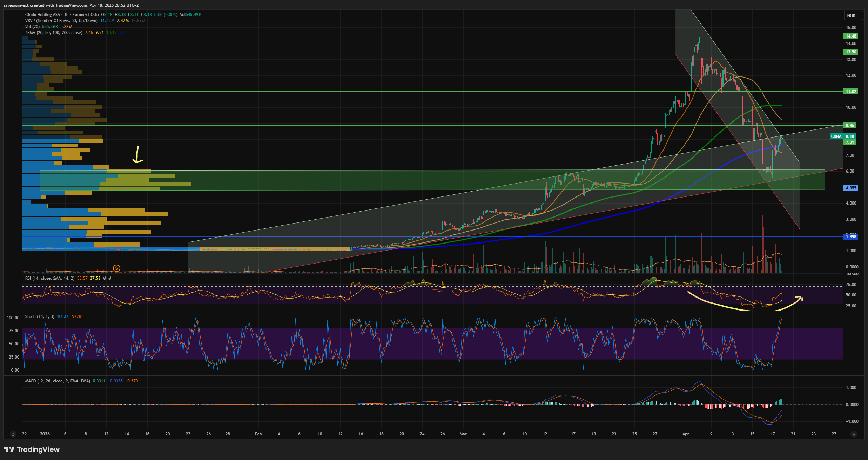Click the Apr date label on time axis
868x460 pixels.
685,434
